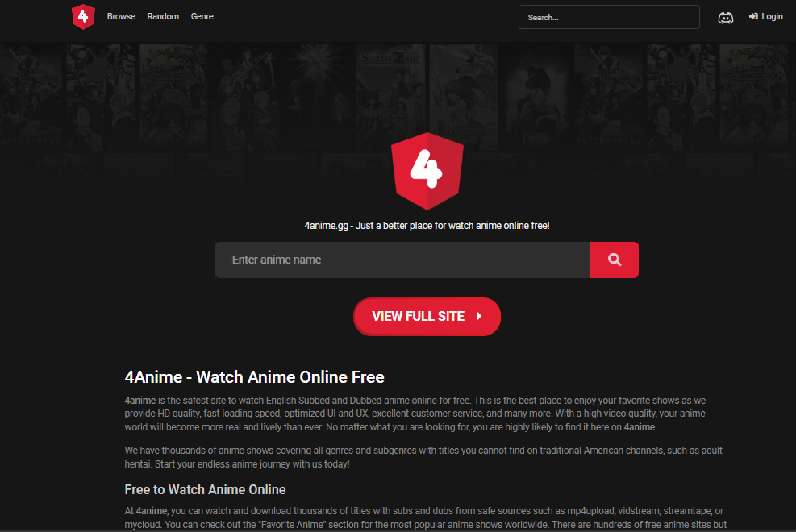The image size is (796, 532).
Task: Click the 4anime.gg tagline text
Action: click(427, 226)
